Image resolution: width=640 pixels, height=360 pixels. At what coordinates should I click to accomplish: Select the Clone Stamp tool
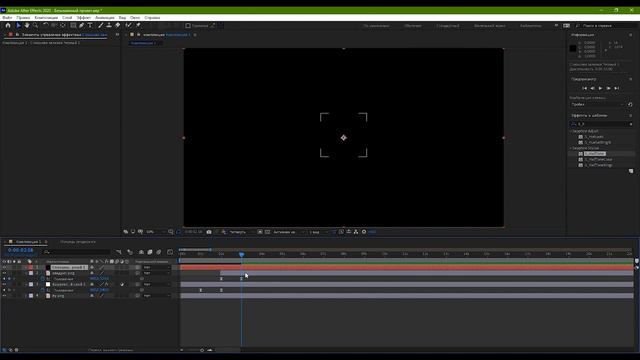tap(109, 25)
